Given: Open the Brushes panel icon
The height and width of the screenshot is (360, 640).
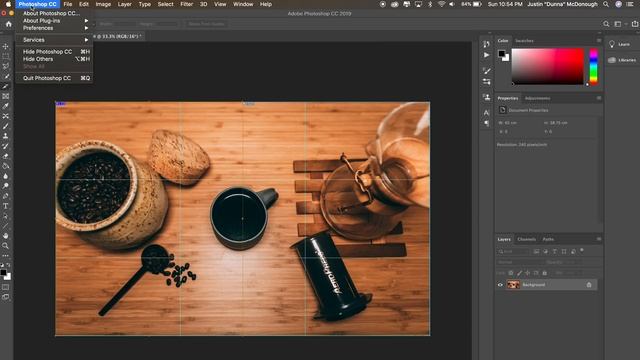Looking at the screenshot, I should pos(487,71).
